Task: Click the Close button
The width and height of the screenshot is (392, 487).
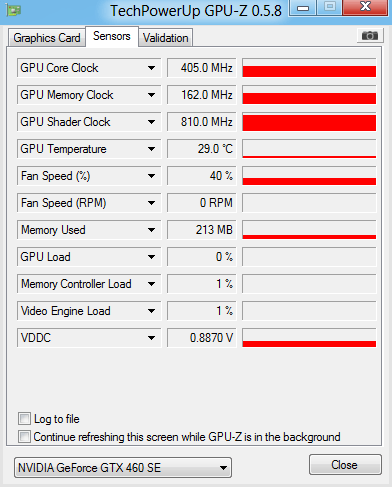Action: click(345, 465)
